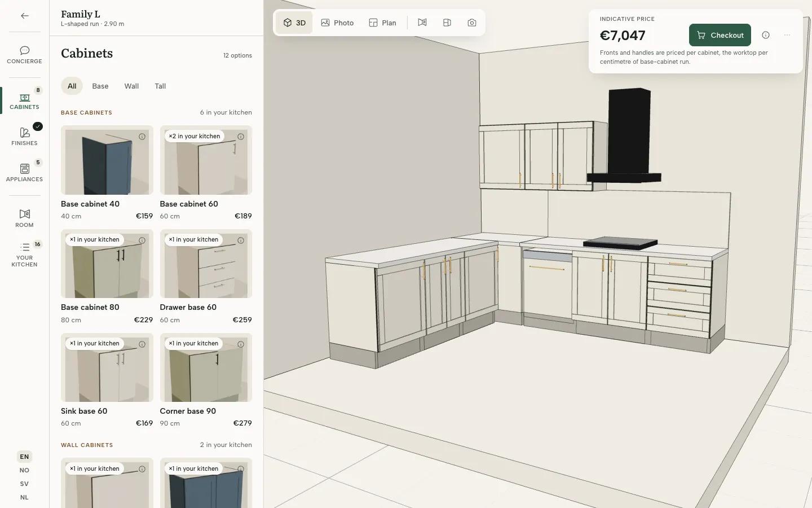This screenshot has height=508, width=812.
Task: Show info for Corner base 90
Action: tap(241, 344)
